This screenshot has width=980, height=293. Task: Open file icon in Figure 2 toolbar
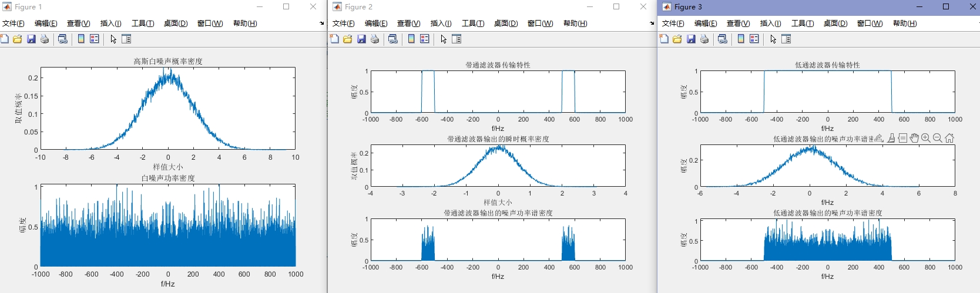point(348,39)
